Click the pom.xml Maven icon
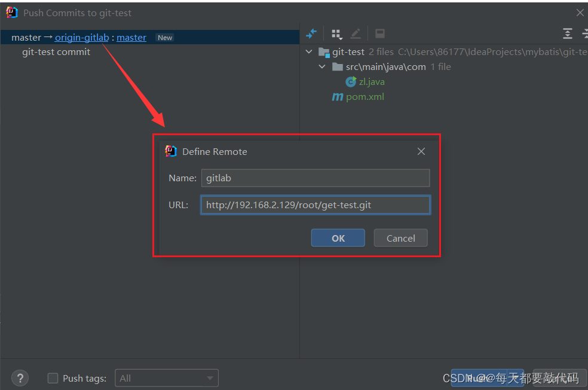 tap(338, 97)
